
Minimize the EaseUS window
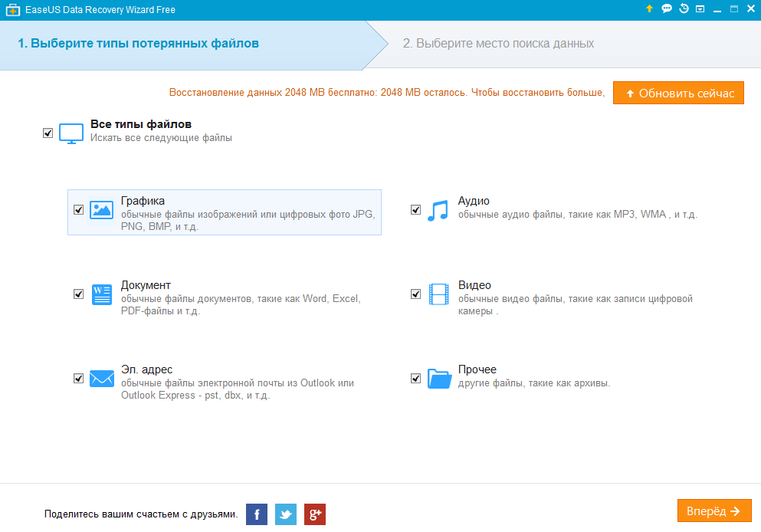(717, 10)
